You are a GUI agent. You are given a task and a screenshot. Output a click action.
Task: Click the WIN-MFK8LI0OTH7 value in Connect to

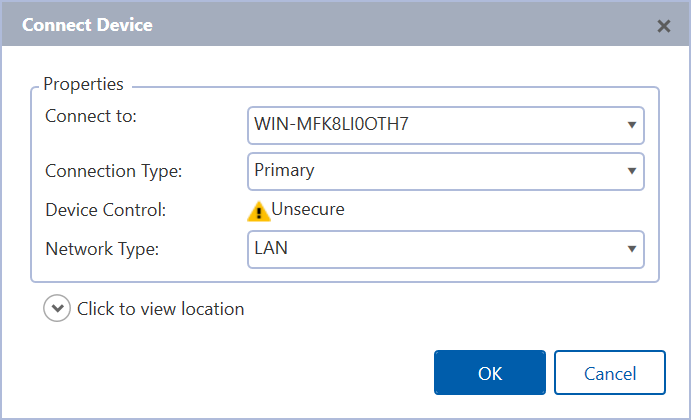[331, 126]
